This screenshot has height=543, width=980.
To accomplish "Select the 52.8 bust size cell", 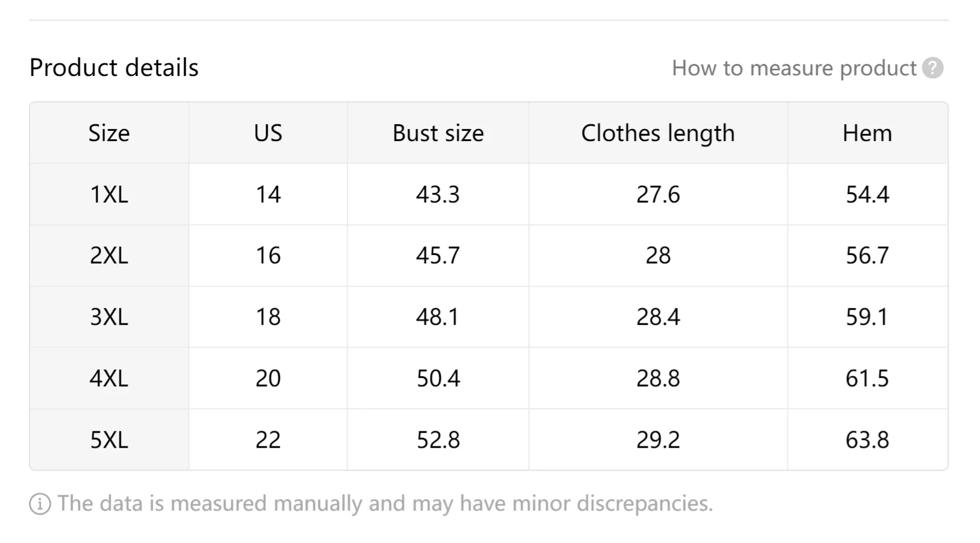I will (438, 440).
